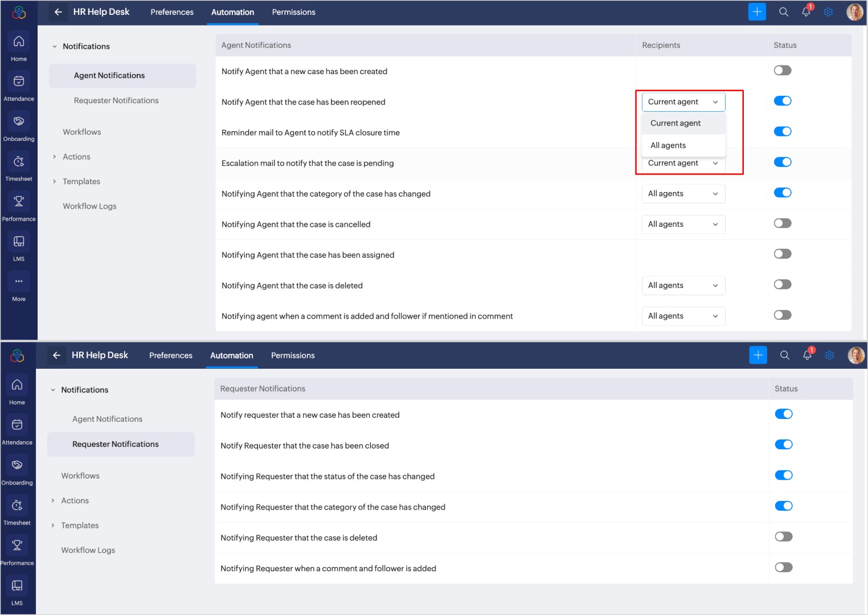Open the settings gear on Agent Notifications page

pyautogui.click(x=828, y=12)
